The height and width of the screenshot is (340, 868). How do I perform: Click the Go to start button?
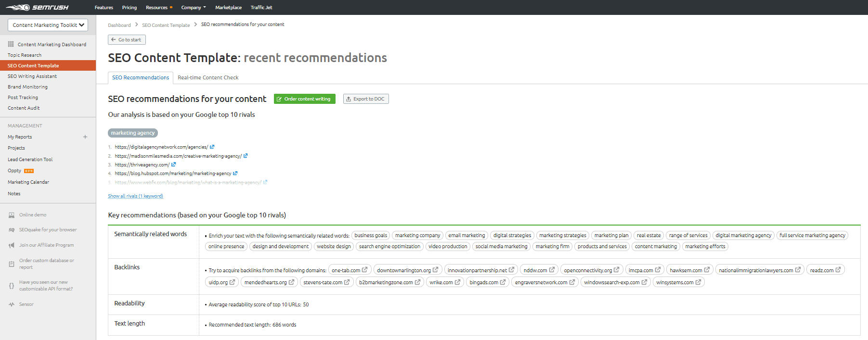[127, 39]
